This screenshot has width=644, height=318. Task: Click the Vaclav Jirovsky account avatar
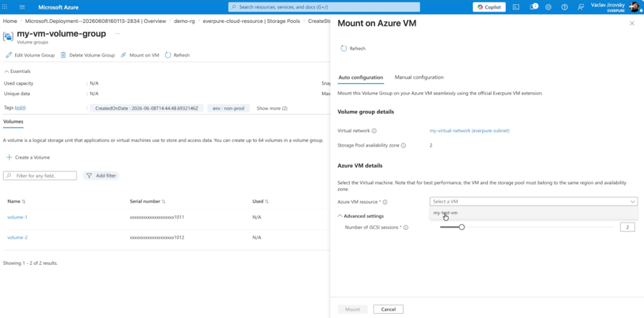pos(634,7)
